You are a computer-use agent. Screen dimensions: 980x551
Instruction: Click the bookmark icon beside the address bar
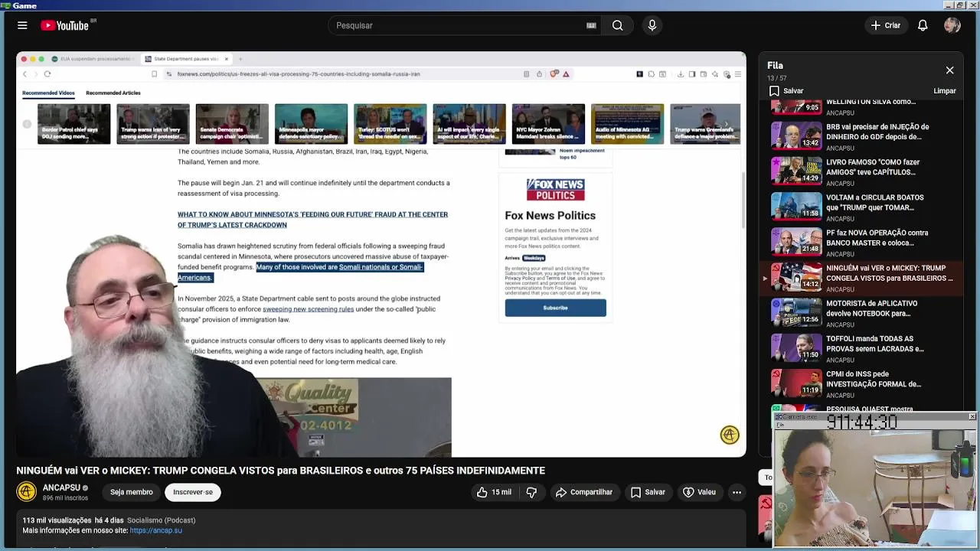tap(154, 74)
